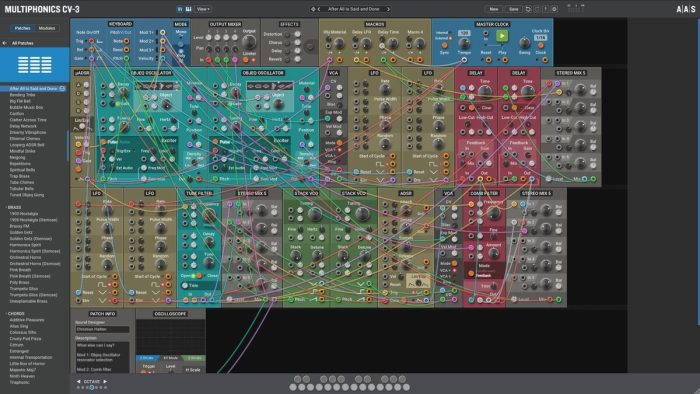The image size is (700, 394).
Task: Adjust the Master Clock Tempo knob
Action: click(464, 44)
